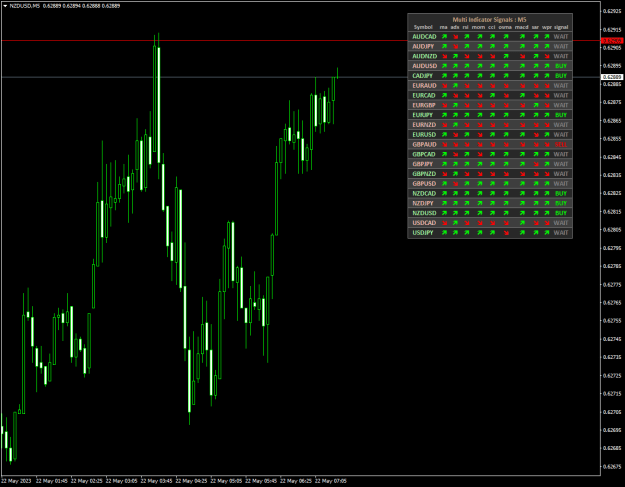625x487 pixels.
Task: Open the chart menu triangle beside NZDUSD,M5
Action: (5, 6)
